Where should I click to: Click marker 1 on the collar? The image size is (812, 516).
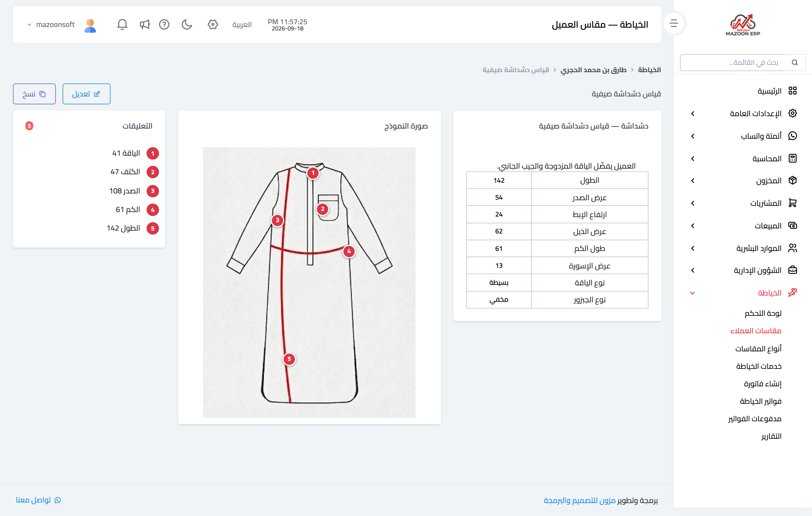click(x=313, y=173)
